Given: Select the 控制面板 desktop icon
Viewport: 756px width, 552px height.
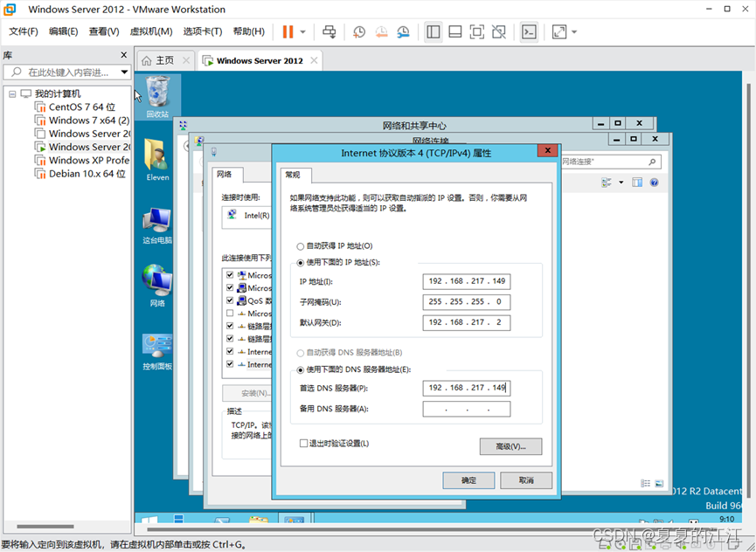Looking at the screenshot, I should pyautogui.click(x=157, y=352).
